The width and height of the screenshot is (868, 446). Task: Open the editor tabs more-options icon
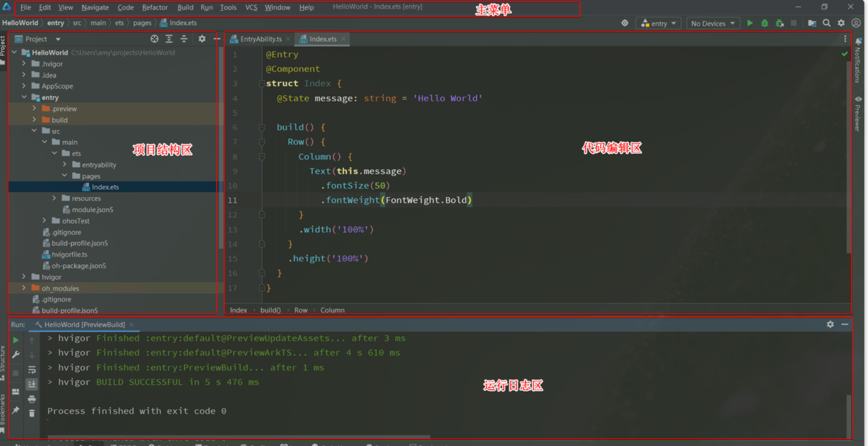pos(845,39)
